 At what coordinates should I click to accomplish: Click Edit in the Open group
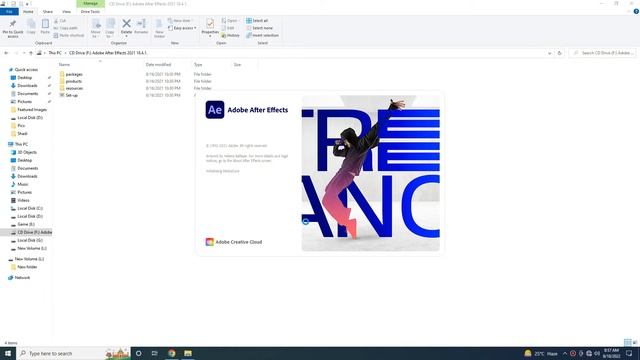click(x=228, y=28)
